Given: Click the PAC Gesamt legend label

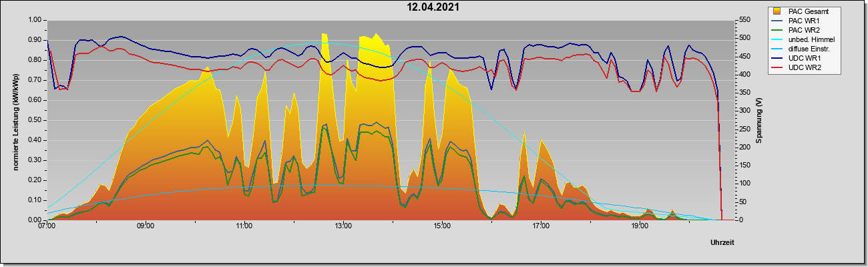Looking at the screenshot, I should click(810, 11).
